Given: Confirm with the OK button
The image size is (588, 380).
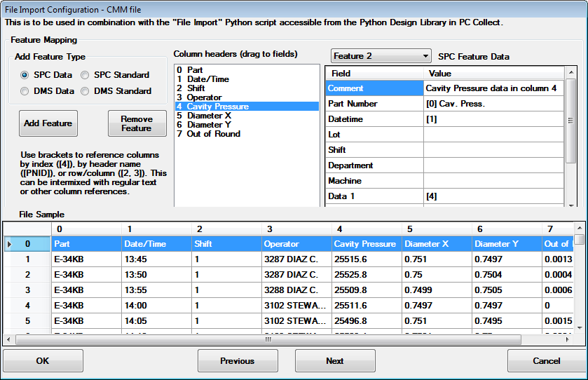Looking at the screenshot, I should 43,361.
